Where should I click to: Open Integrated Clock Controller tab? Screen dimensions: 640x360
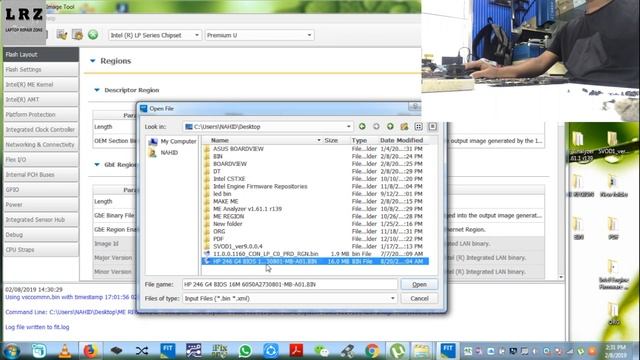[x=41, y=129]
